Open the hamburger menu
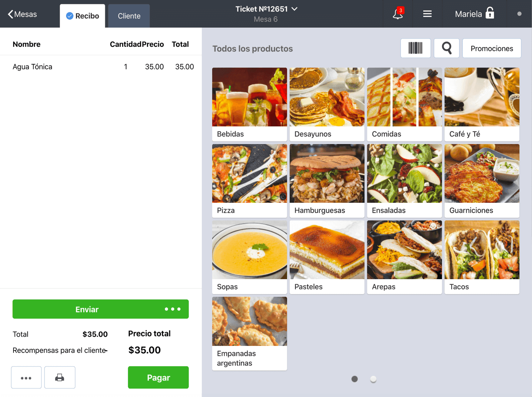Image resolution: width=532 pixels, height=397 pixels. point(427,14)
